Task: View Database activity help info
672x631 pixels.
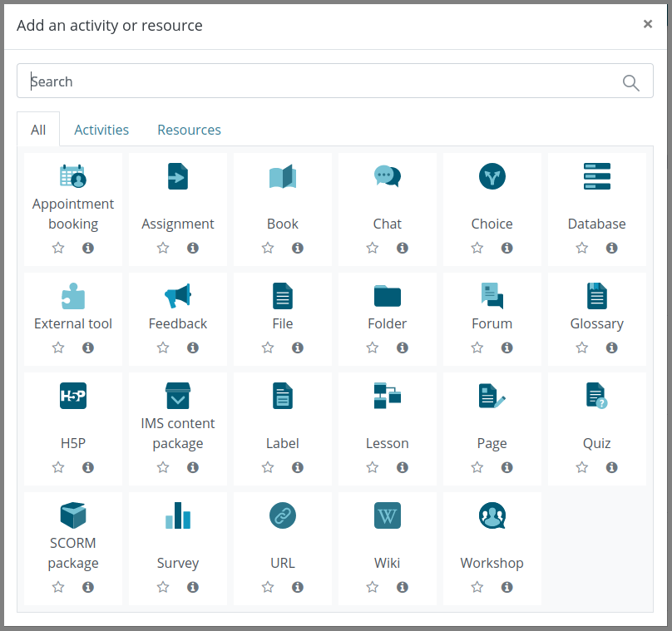Action: point(611,248)
